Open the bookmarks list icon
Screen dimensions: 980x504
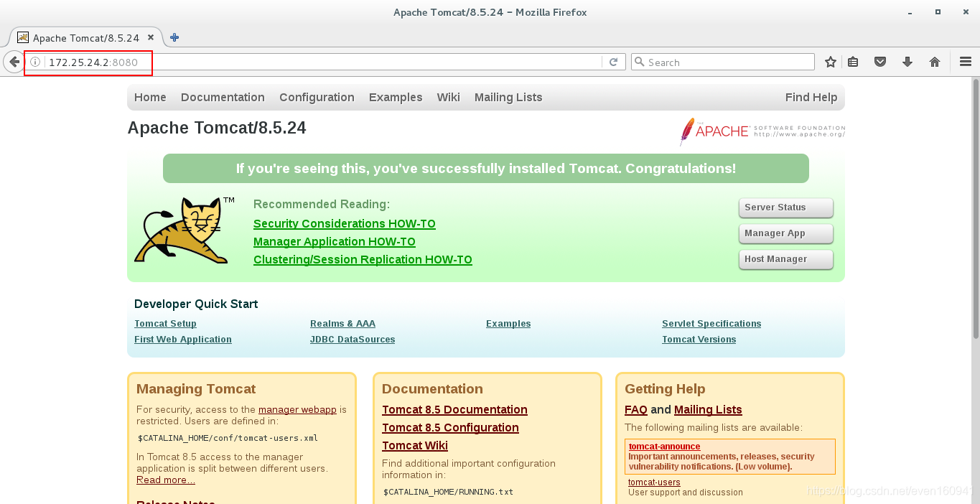tap(853, 62)
